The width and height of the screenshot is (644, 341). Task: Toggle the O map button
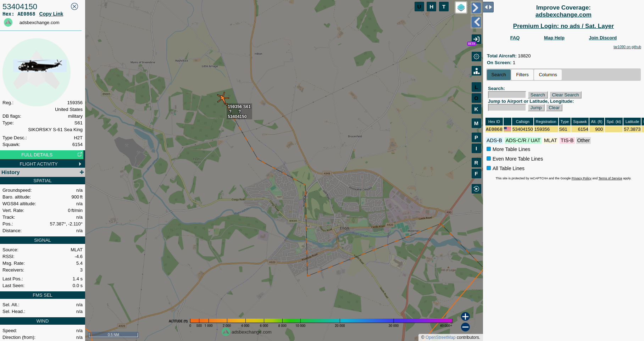(476, 98)
